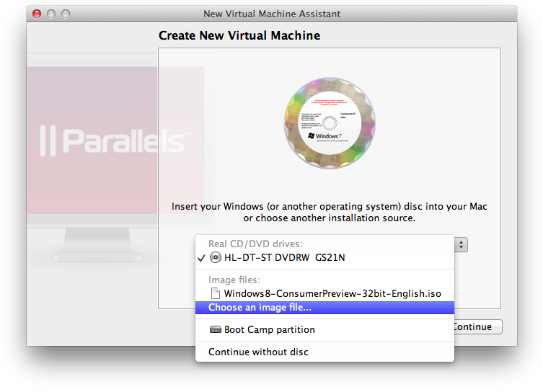Click the hard drive icon for Boot Camp
Image resolution: width=543 pixels, height=392 pixels.
tap(215, 330)
